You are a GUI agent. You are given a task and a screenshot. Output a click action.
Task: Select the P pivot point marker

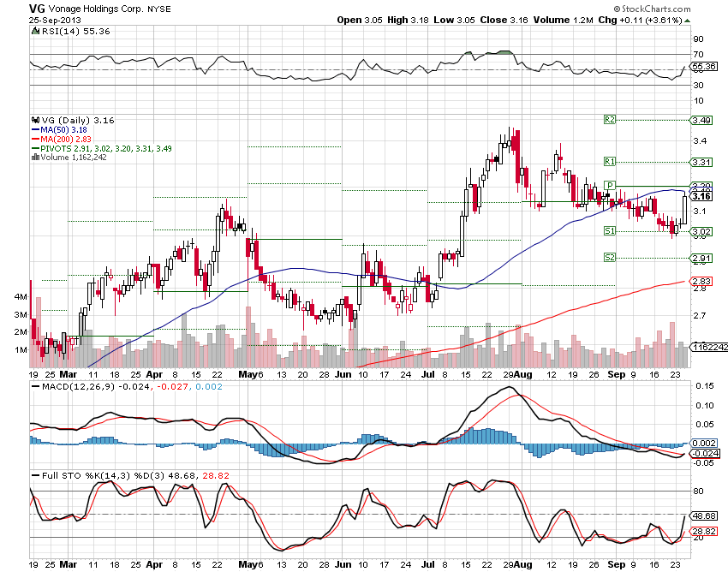(x=610, y=186)
